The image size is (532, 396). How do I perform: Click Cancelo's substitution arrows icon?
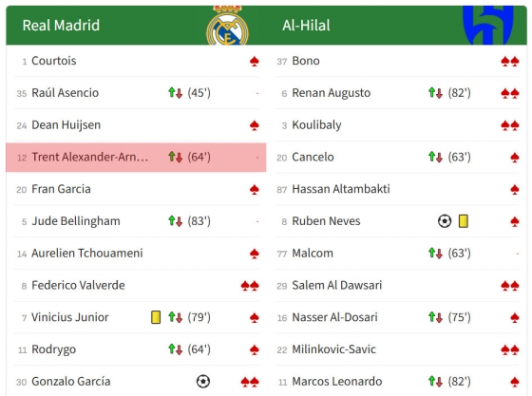435,157
